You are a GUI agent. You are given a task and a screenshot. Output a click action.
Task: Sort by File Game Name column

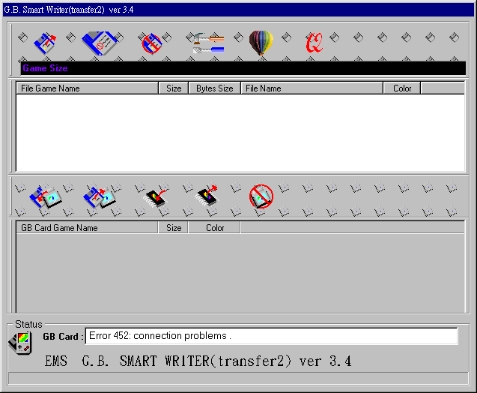coord(87,89)
